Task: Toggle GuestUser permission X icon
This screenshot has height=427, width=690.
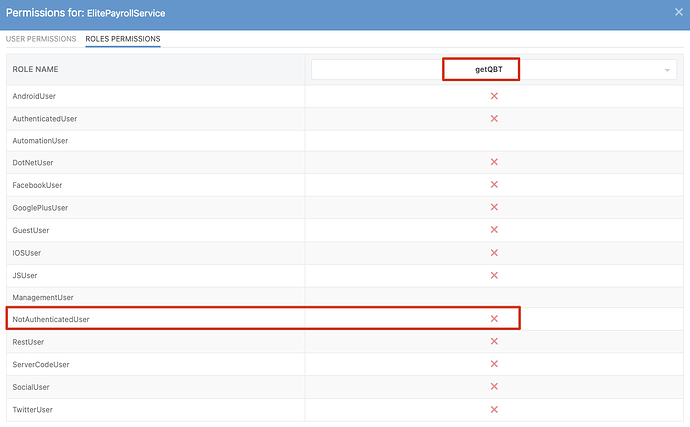Action: [494, 230]
